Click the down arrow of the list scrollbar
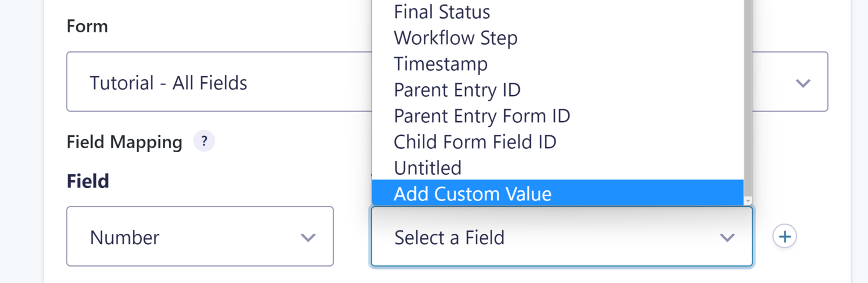 pyautogui.click(x=748, y=201)
